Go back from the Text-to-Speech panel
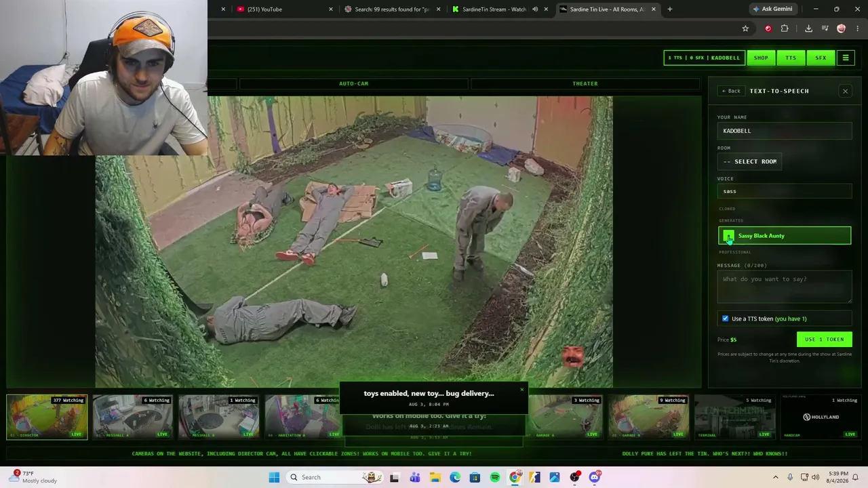868x488 pixels. click(x=731, y=91)
